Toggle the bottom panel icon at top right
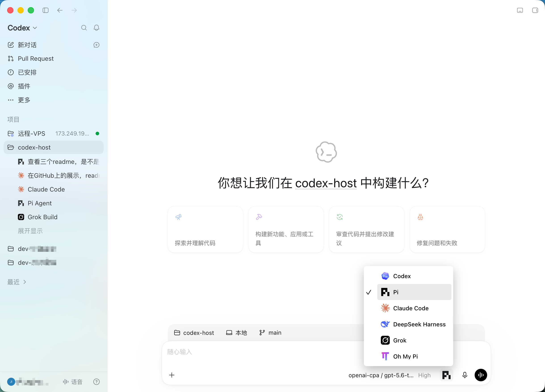This screenshot has width=545, height=392. point(520,10)
